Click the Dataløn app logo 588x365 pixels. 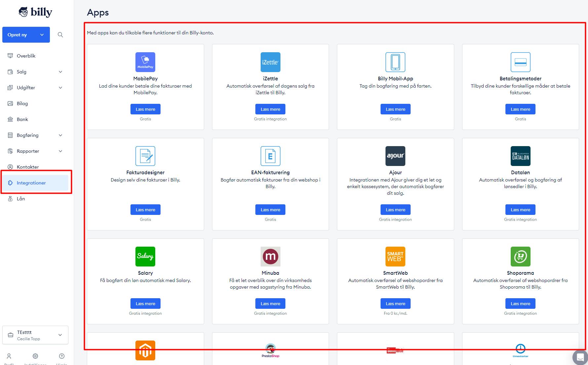pyautogui.click(x=520, y=156)
